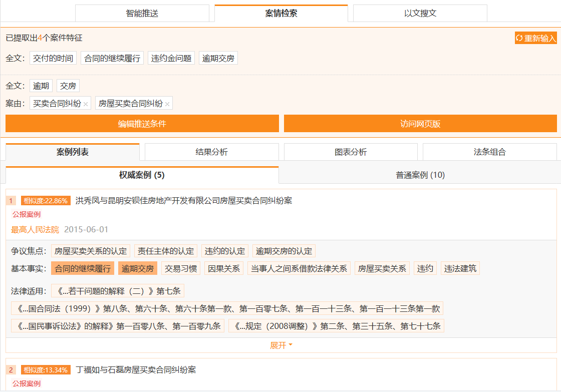Open the 以文搜文 tab

point(420,14)
